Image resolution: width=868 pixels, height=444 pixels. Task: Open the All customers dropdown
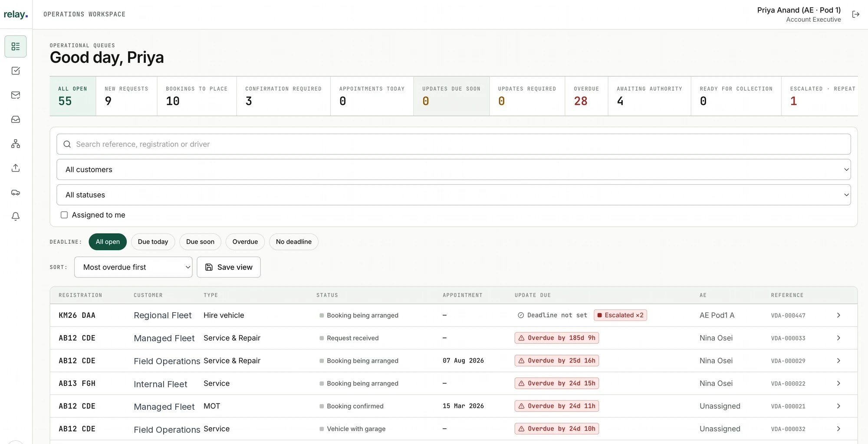[454, 170]
